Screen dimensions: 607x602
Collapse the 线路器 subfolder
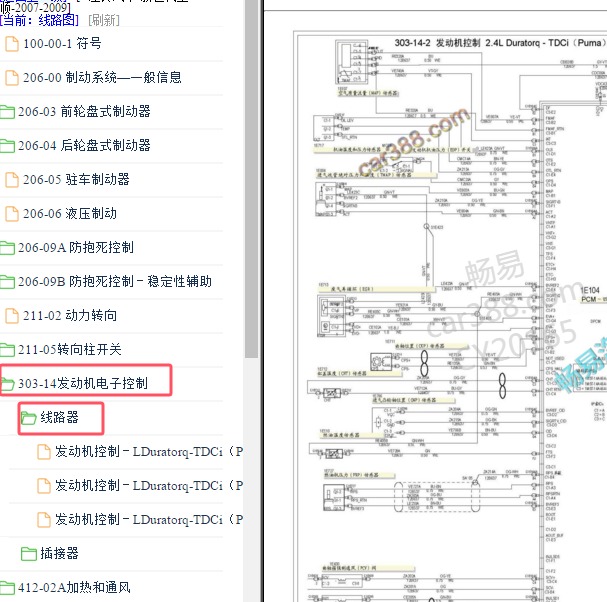coord(59,418)
